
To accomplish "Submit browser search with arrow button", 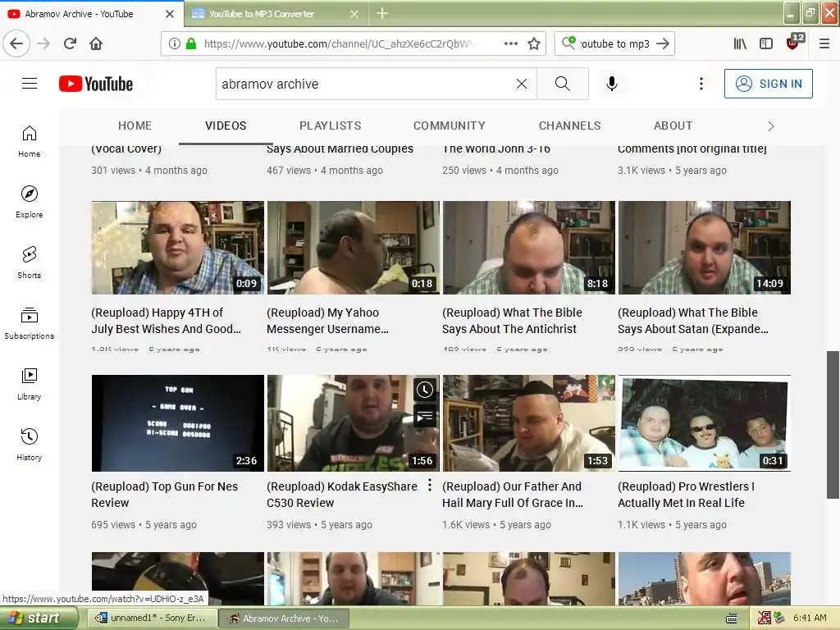I will point(663,43).
